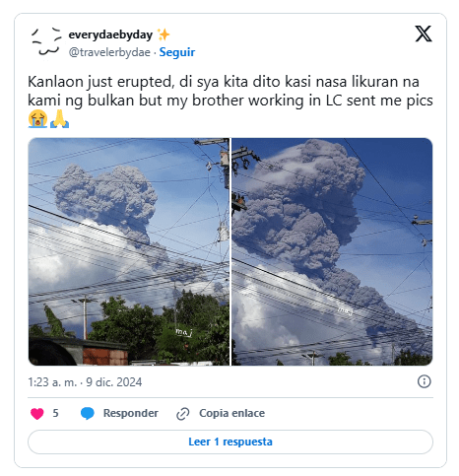Viewport: 459px width, 476px height.
Task: Open Leer 1 respuesta replies
Action: [x=230, y=442]
